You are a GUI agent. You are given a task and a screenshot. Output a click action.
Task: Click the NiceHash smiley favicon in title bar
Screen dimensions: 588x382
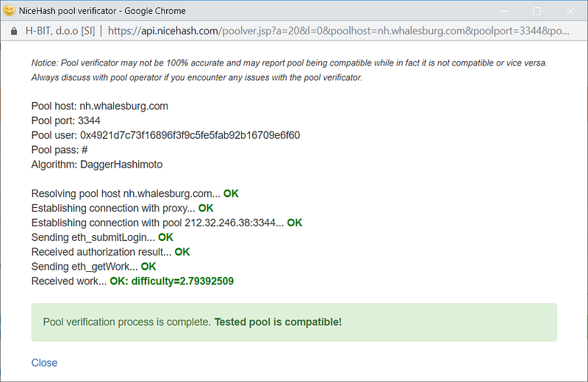pos(9,10)
